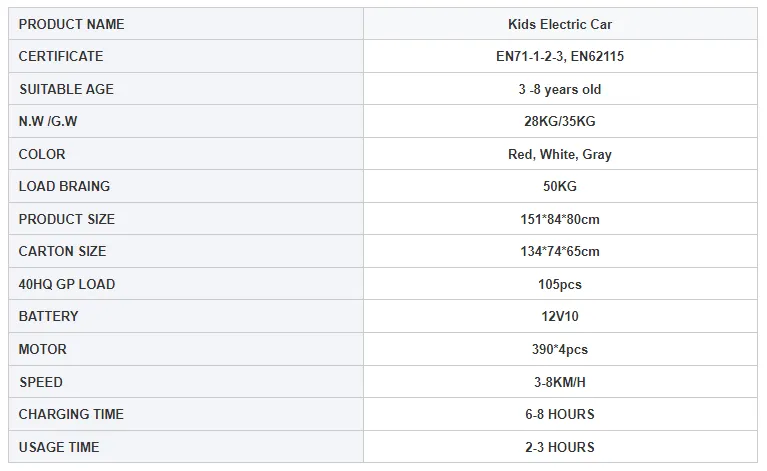Select the 3-8KM/H speed value
Screen dimensions: 767x471
(559, 382)
